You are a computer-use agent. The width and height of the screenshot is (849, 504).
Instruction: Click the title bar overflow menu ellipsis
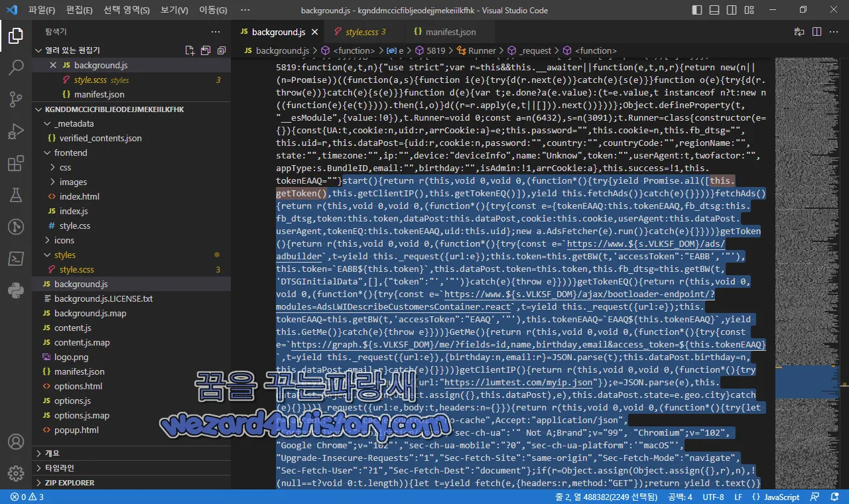(245, 10)
